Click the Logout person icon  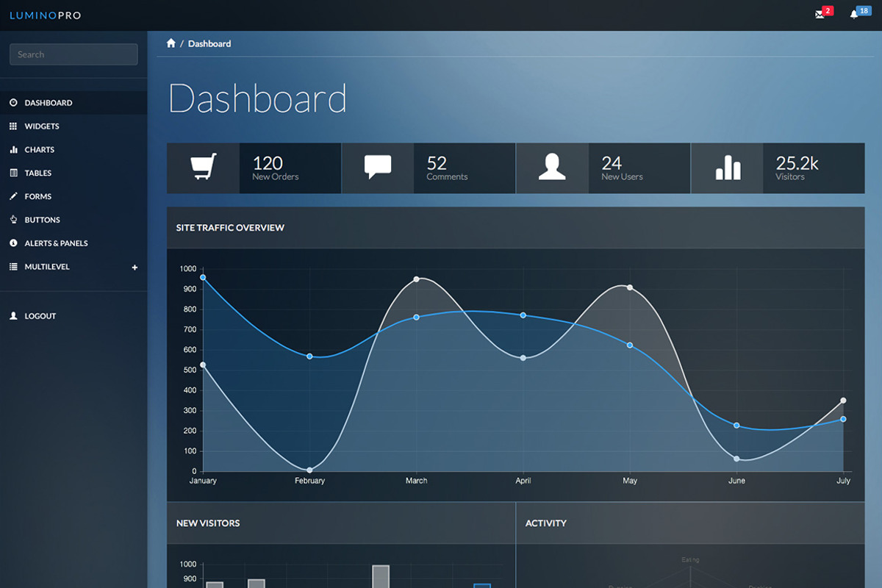click(12, 316)
